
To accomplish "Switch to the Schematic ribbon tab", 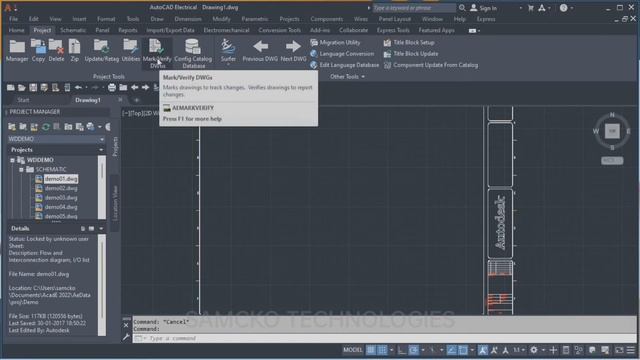I will (x=73, y=30).
